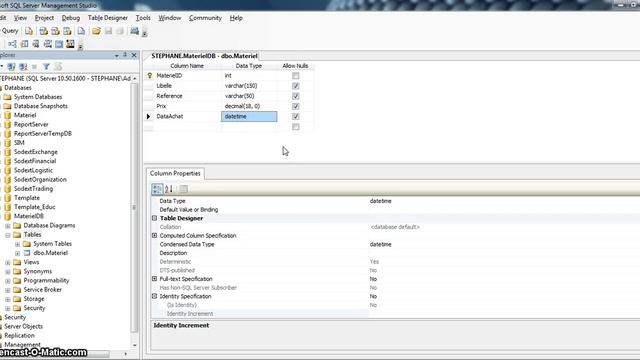
Task: Uncheck Allow Nulls for Prix column
Action: point(296,106)
